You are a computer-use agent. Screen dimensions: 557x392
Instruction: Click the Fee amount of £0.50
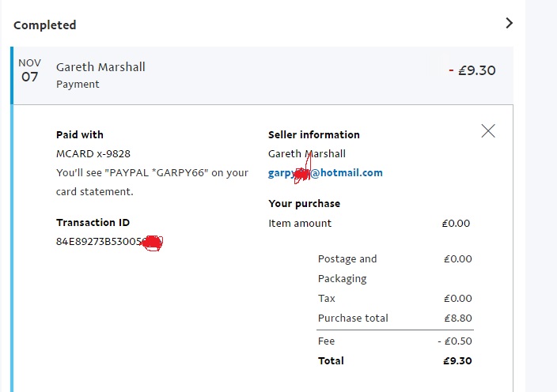point(456,341)
